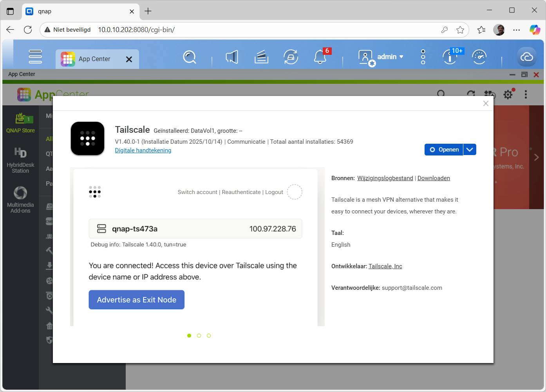This screenshot has height=392, width=546.
Task: Open a new browser tab
Action: coord(148,11)
